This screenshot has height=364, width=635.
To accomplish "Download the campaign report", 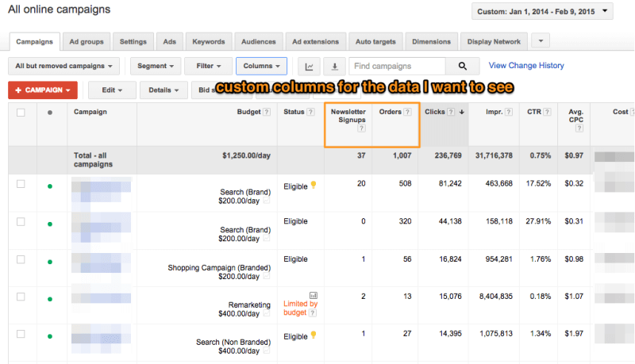I will [x=334, y=67].
